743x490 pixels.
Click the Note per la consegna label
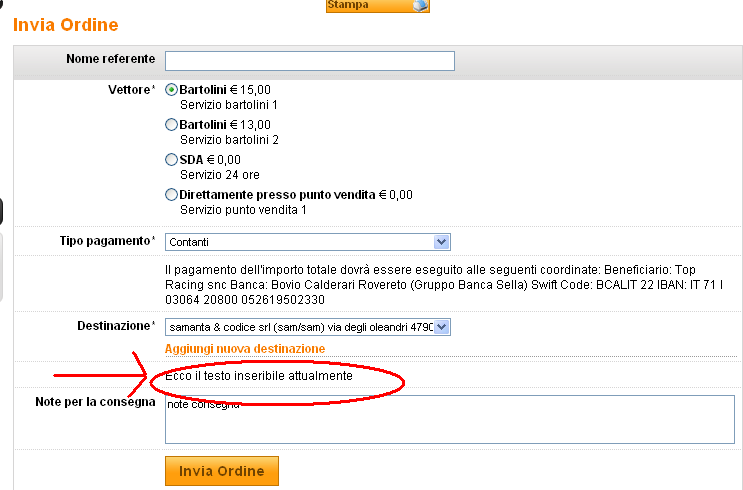pyautogui.click(x=95, y=402)
